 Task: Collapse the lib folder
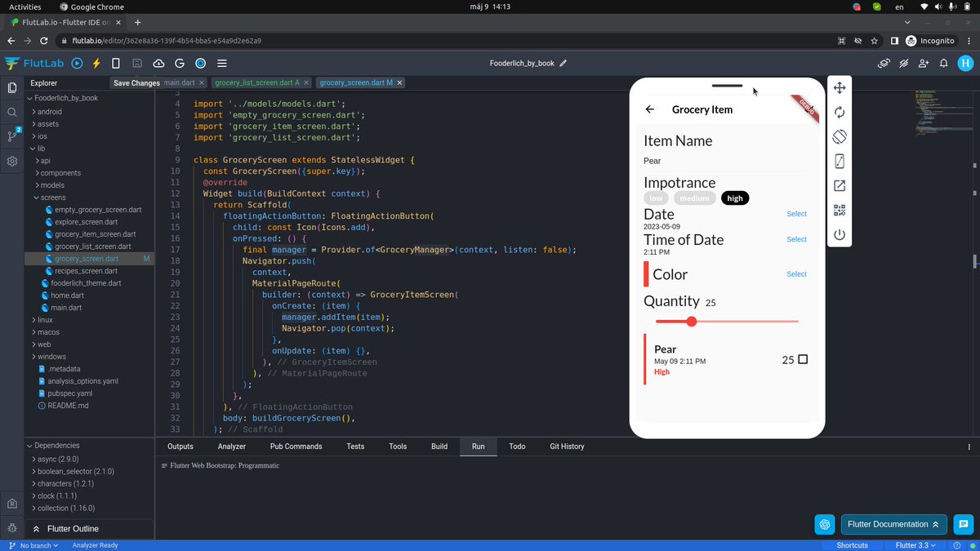click(x=41, y=149)
